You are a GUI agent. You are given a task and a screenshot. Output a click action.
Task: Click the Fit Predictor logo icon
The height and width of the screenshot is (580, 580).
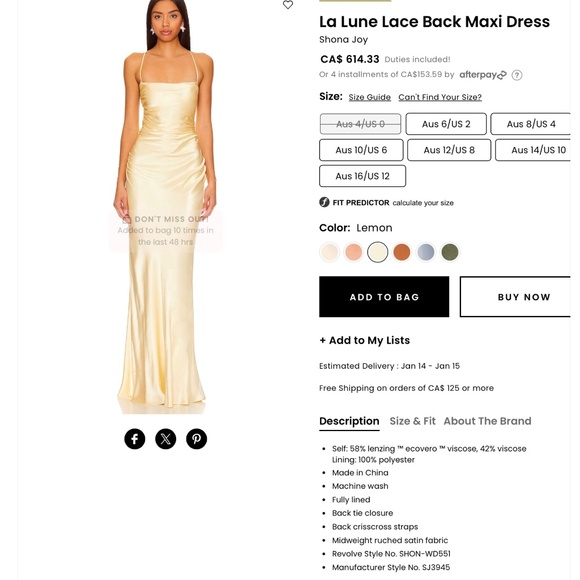pyautogui.click(x=324, y=202)
